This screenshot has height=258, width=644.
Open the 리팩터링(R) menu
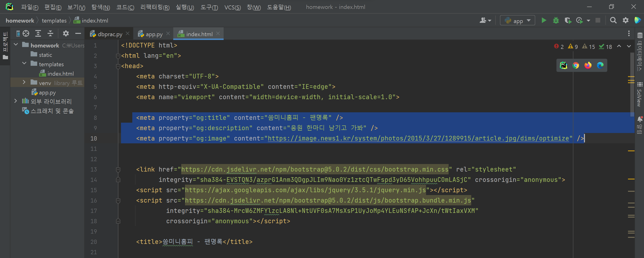155,7
